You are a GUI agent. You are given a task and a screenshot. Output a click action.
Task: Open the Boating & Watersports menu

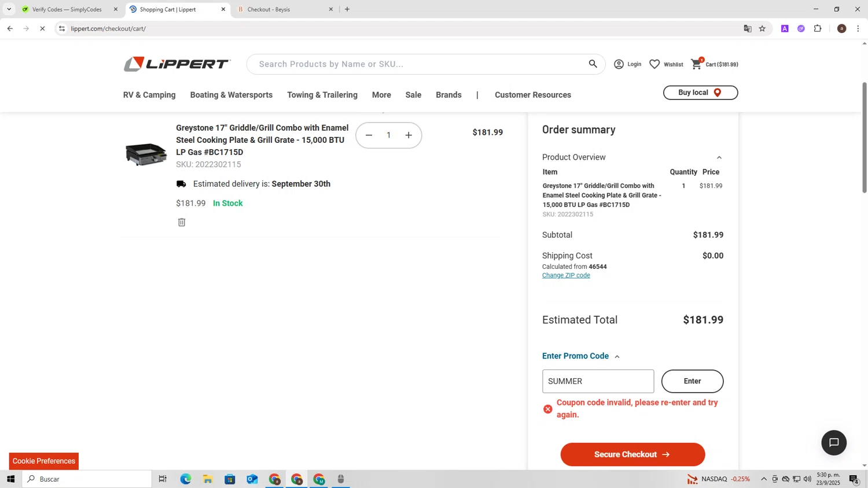[x=231, y=95]
